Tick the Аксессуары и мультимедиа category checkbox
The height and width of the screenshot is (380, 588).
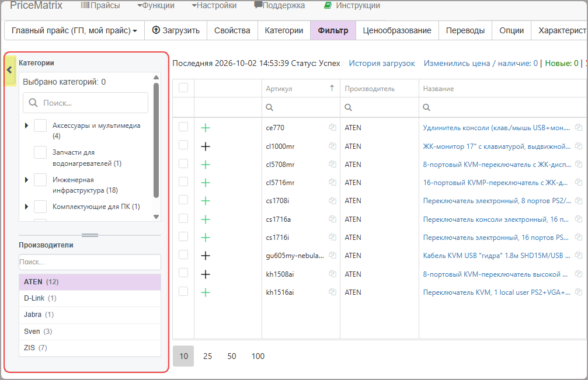tap(40, 125)
